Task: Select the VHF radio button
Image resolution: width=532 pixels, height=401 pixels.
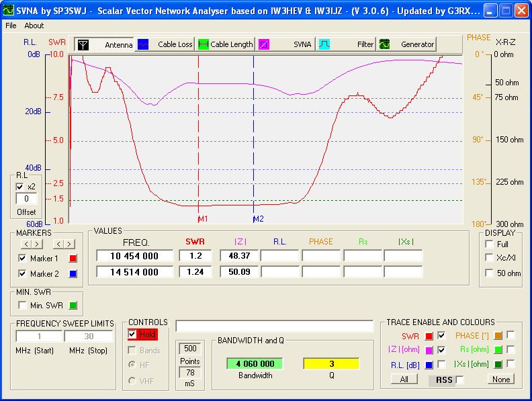Action: click(x=132, y=382)
